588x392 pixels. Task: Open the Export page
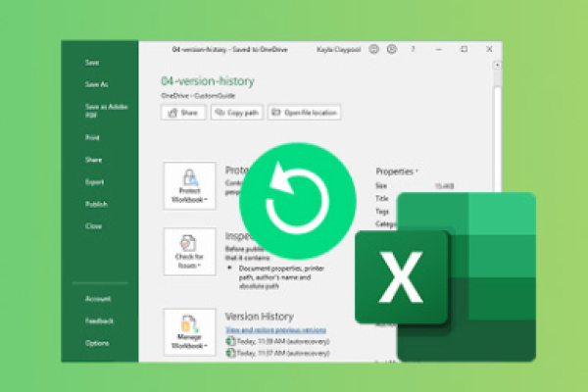click(94, 182)
